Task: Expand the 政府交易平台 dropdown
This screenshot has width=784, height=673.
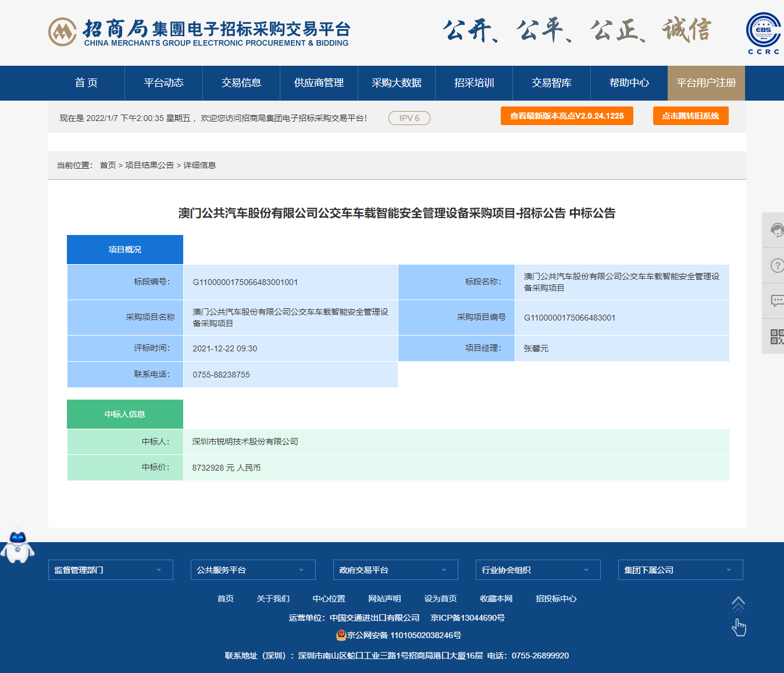Action: 395,570
